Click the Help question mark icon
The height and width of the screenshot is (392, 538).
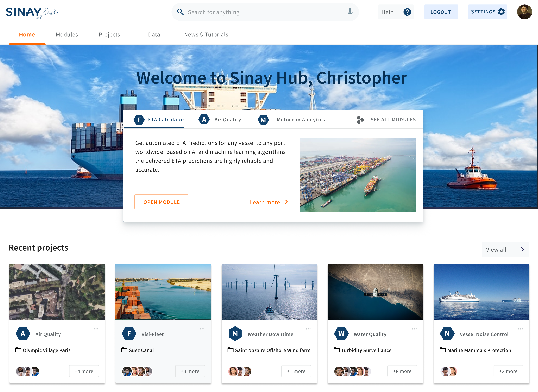click(x=407, y=12)
